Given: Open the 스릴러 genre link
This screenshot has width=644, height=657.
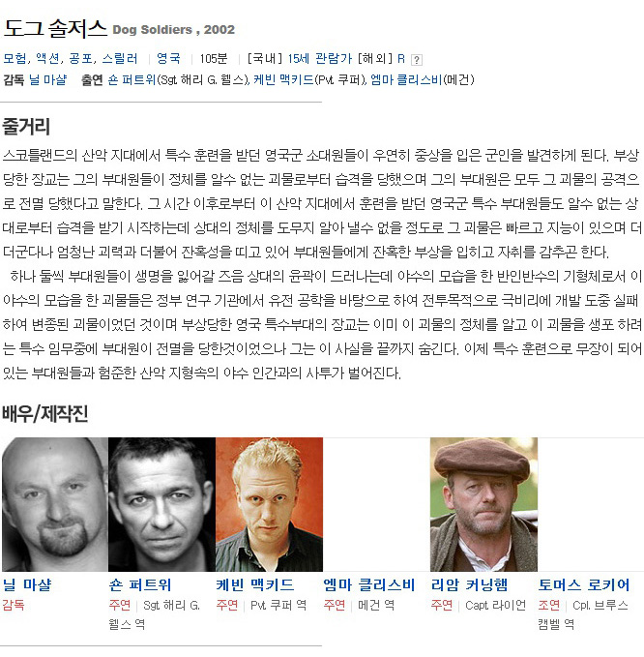Looking at the screenshot, I should pos(120,58).
